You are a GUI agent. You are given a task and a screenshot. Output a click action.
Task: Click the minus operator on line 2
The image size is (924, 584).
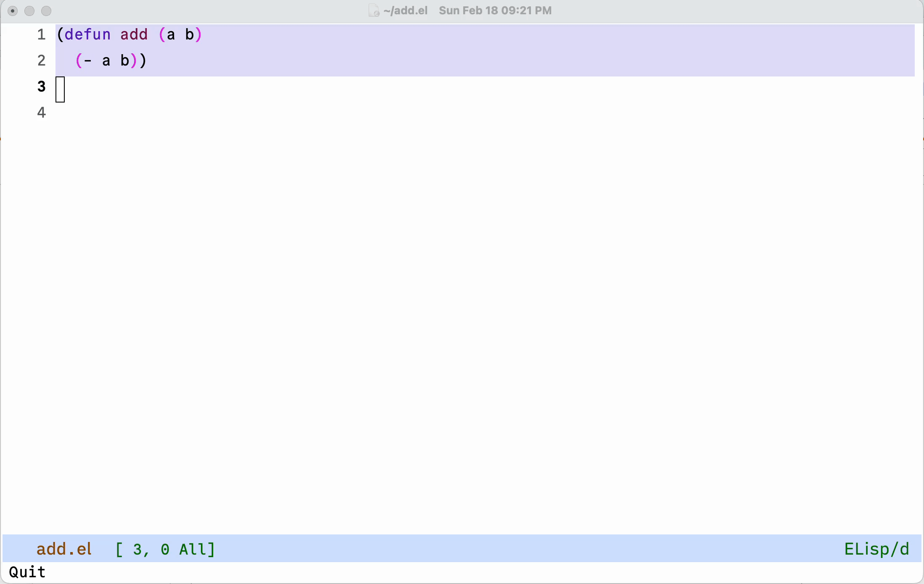[88, 61]
